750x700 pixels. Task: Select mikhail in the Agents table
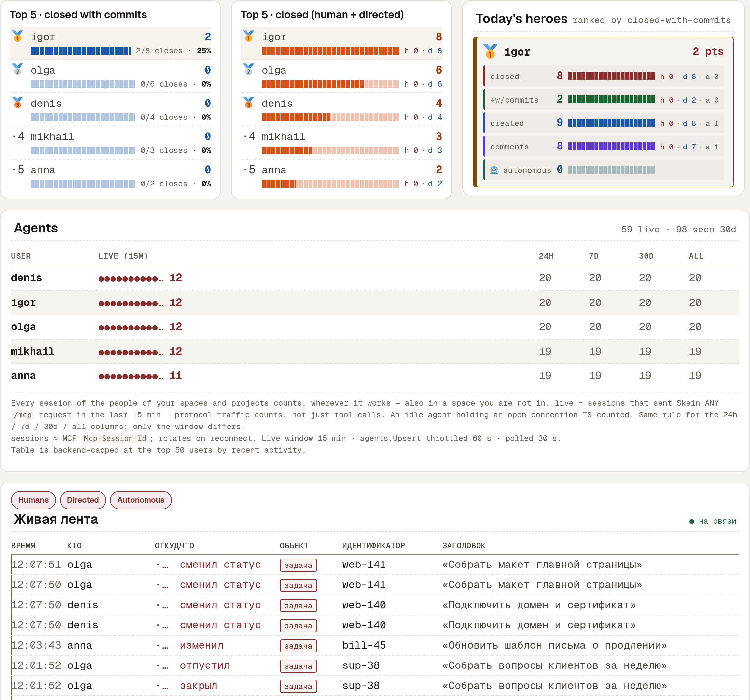(33, 352)
